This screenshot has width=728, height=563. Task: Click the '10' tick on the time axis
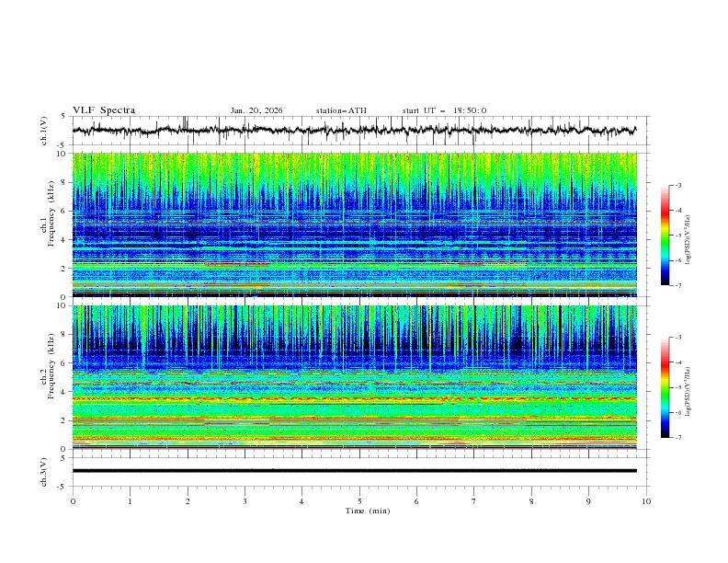click(x=646, y=501)
